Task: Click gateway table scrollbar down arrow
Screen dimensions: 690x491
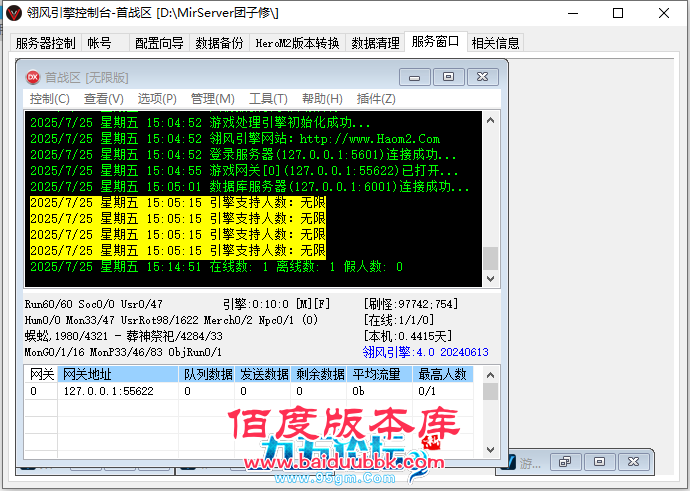Action: point(491,450)
